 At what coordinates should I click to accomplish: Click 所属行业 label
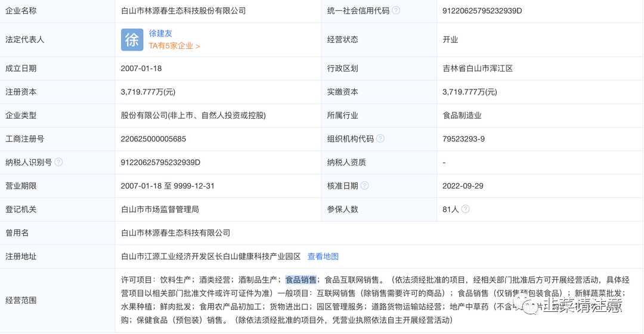tap(342, 116)
